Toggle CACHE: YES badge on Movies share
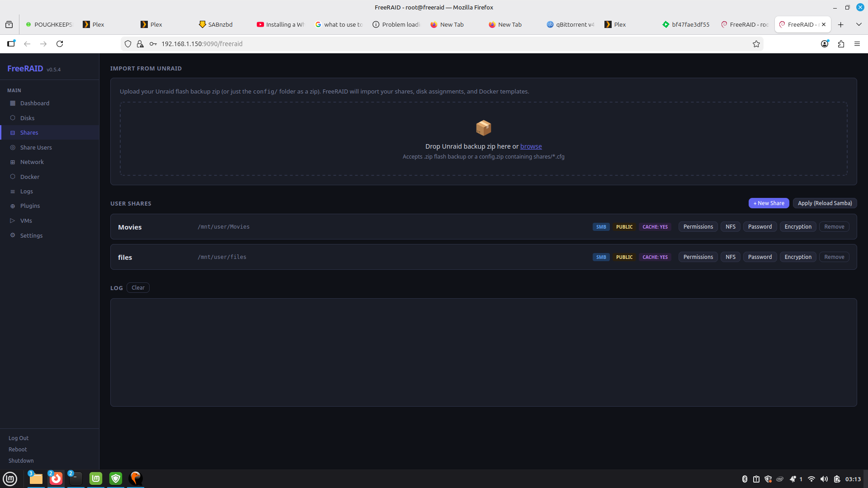 coord(655,227)
